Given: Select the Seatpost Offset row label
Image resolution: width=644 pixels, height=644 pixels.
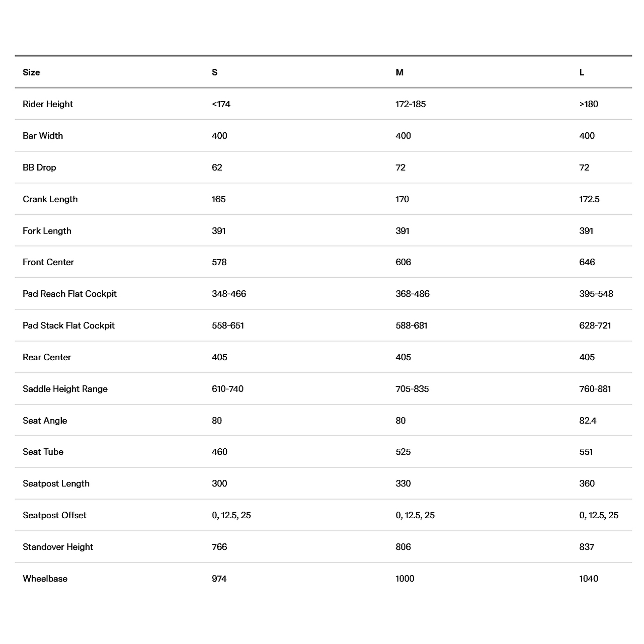Looking at the screenshot, I should click(x=54, y=515).
